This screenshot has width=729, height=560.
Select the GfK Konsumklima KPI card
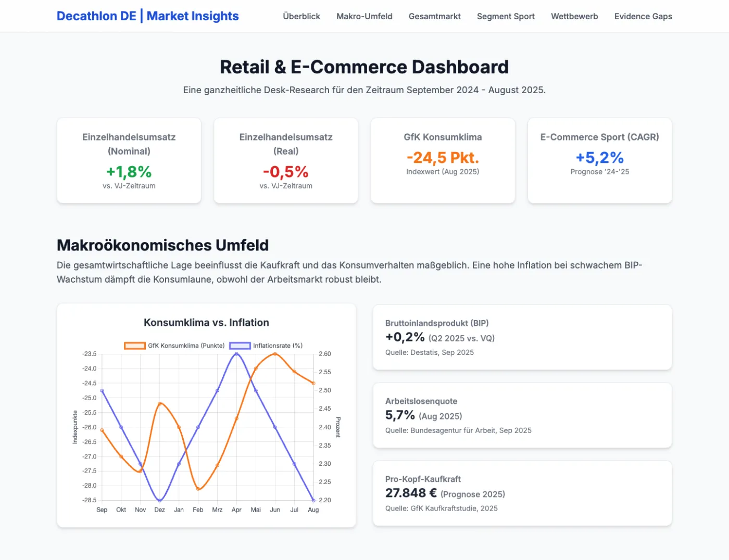pos(443,161)
